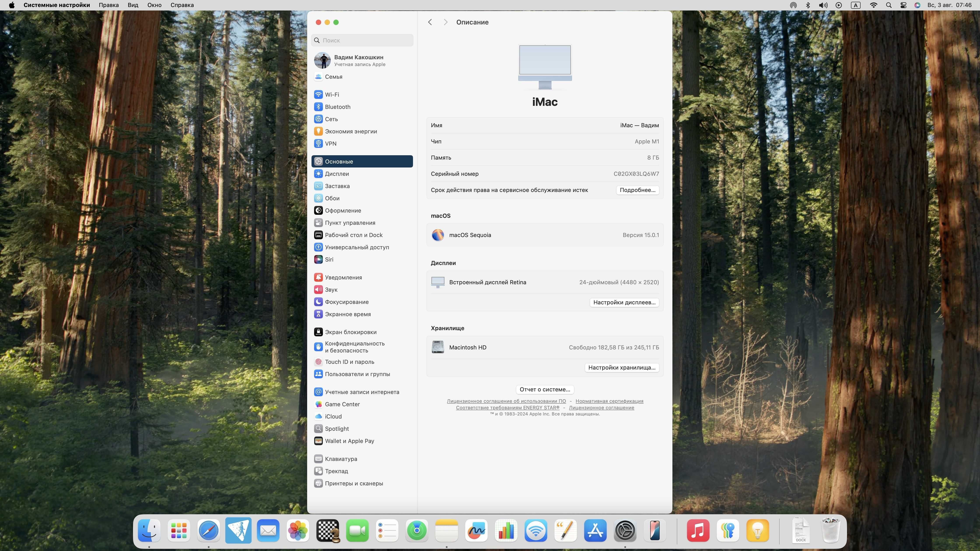Image resolution: width=980 pixels, height=551 pixels.
Task: Open Экономия энергии settings
Action: pyautogui.click(x=362, y=131)
